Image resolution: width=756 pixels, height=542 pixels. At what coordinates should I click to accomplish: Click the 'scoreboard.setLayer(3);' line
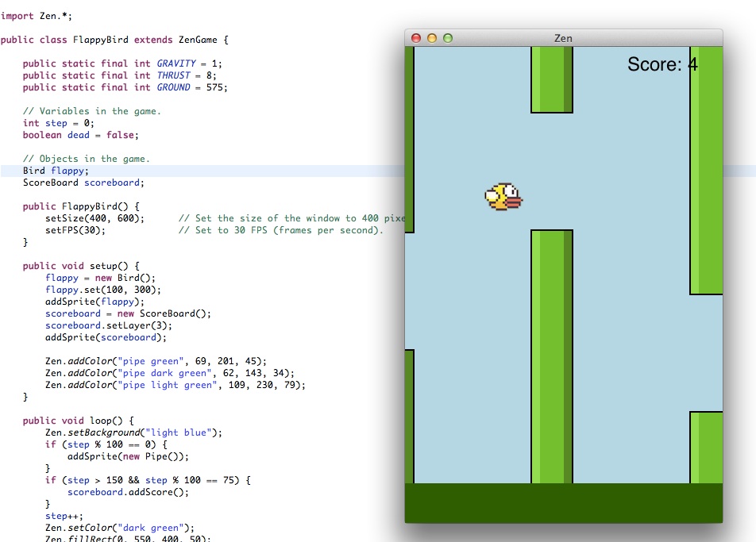[x=109, y=325]
